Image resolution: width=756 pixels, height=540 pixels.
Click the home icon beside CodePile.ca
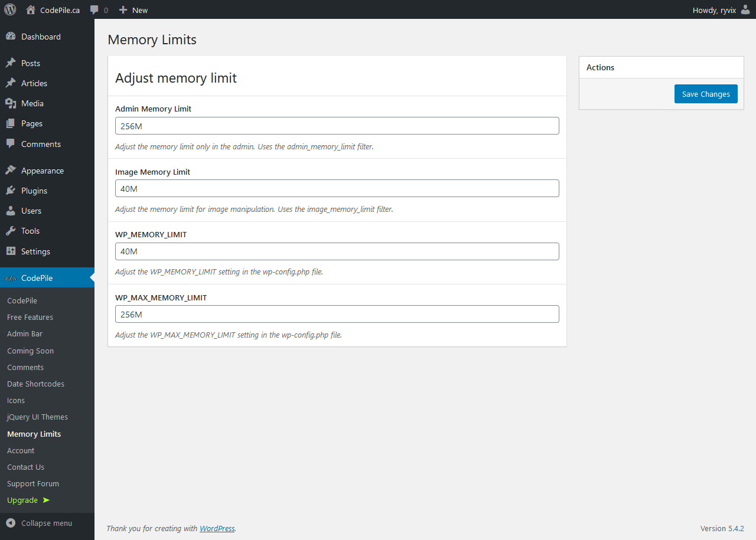pyautogui.click(x=31, y=9)
